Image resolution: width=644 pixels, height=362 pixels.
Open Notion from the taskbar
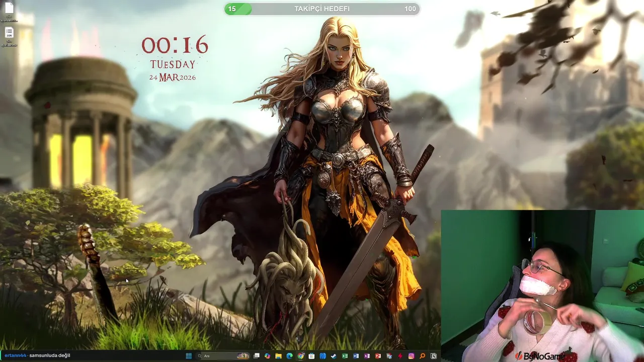[433, 356]
